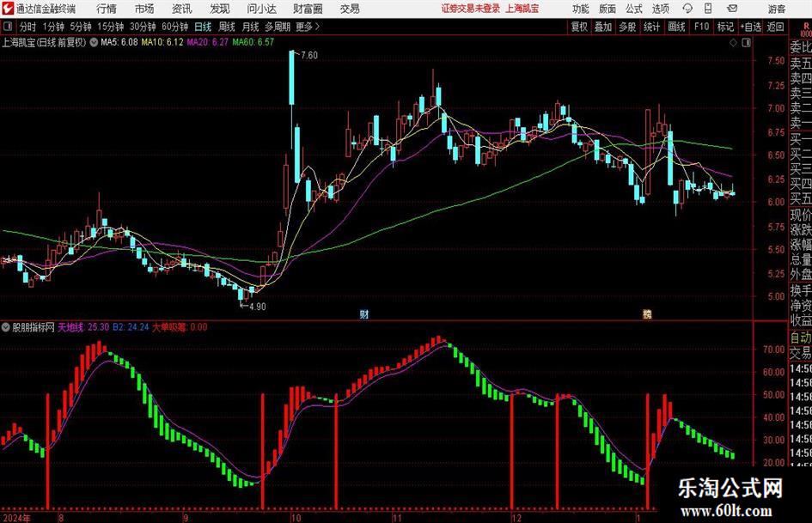Click the MA10: 6.12 indicator label
The width and height of the screenshot is (812, 523).
click(x=162, y=42)
